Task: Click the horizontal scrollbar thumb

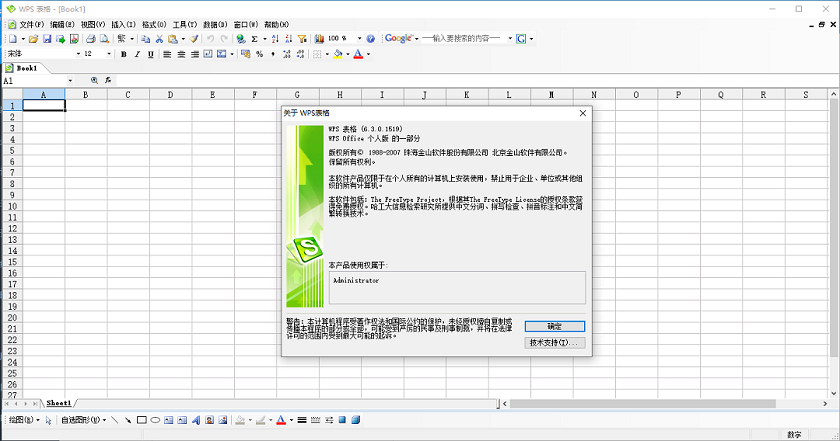Action: pyautogui.click(x=642, y=403)
